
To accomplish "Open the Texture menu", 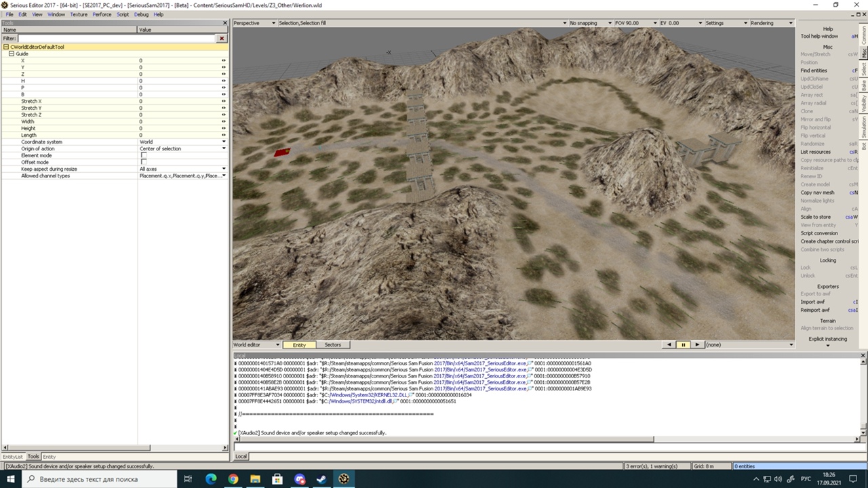I will click(x=79, y=14).
